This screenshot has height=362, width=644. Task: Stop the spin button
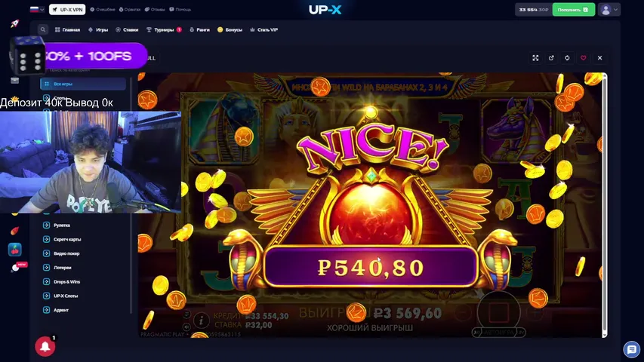(x=498, y=312)
